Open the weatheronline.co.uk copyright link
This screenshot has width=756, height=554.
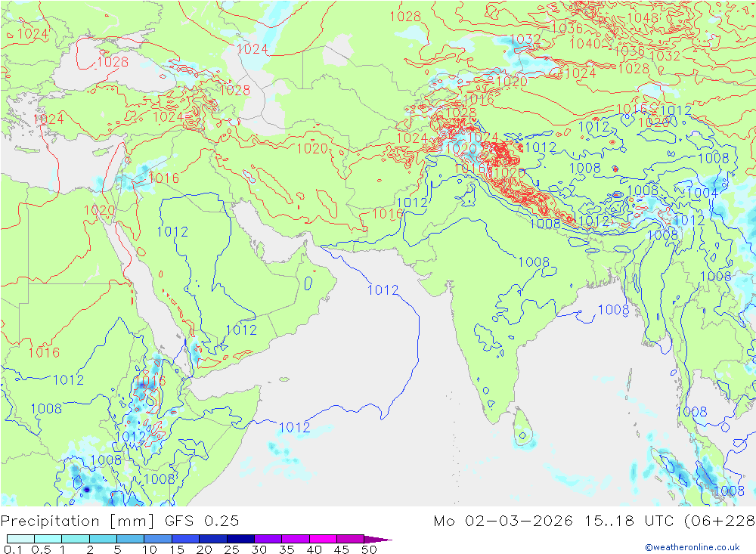pos(692,546)
